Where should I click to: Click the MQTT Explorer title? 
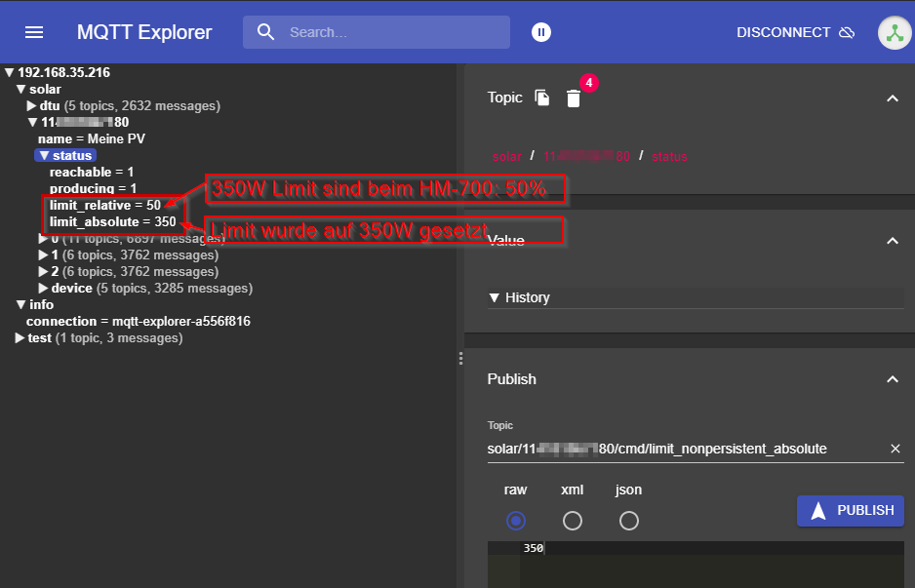[x=144, y=32]
